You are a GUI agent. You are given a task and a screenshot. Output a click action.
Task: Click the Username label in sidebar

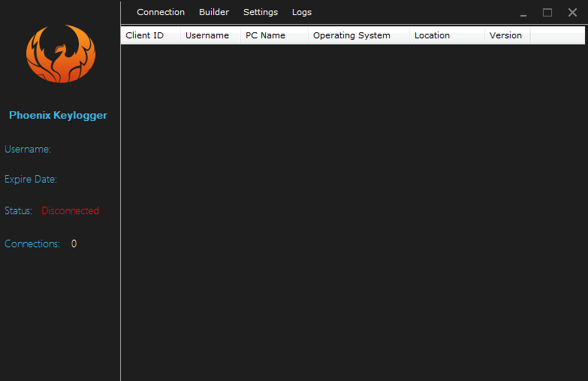pyautogui.click(x=28, y=150)
